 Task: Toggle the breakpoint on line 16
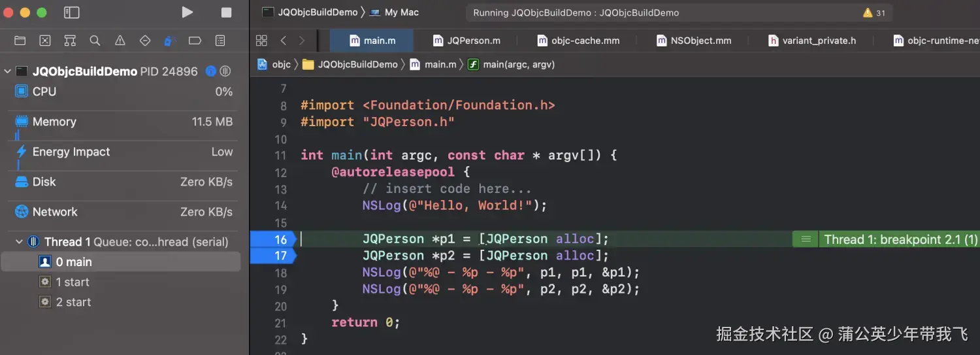(272, 239)
